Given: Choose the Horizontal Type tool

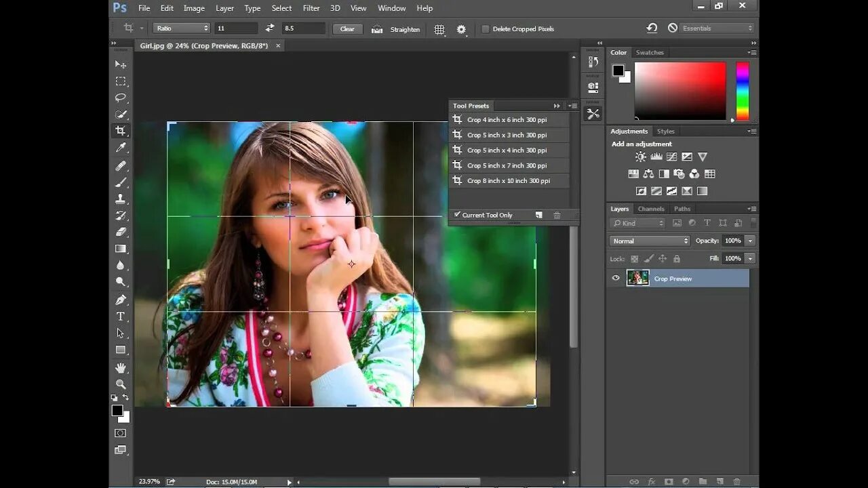Looking at the screenshot, I should pos(121,317).
